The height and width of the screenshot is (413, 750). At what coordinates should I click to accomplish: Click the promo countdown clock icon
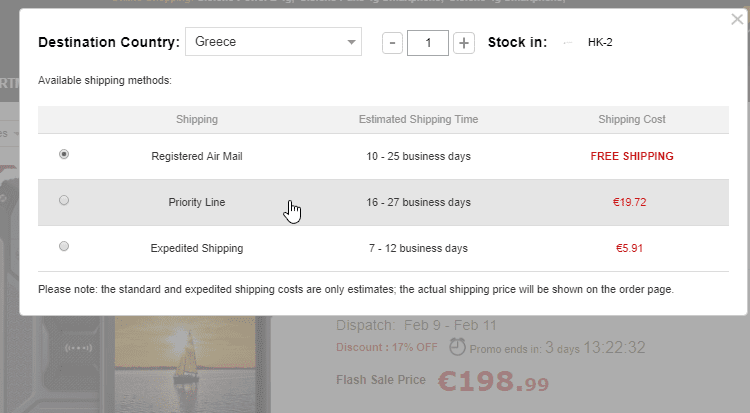[x=457, y=347]
